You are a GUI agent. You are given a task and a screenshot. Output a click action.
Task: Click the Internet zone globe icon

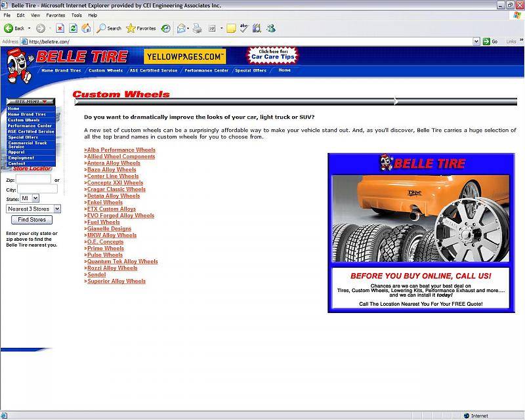pos(467,415)
